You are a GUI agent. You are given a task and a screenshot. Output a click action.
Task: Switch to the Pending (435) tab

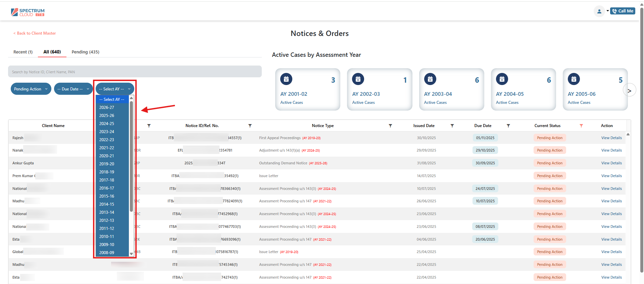[x=85, y=52]
